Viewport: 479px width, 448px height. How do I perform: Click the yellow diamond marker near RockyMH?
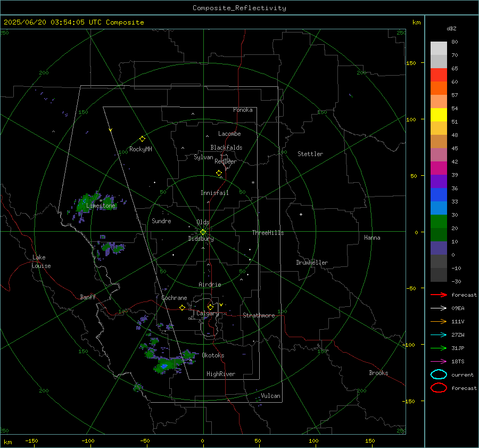[x=142, y=139]
